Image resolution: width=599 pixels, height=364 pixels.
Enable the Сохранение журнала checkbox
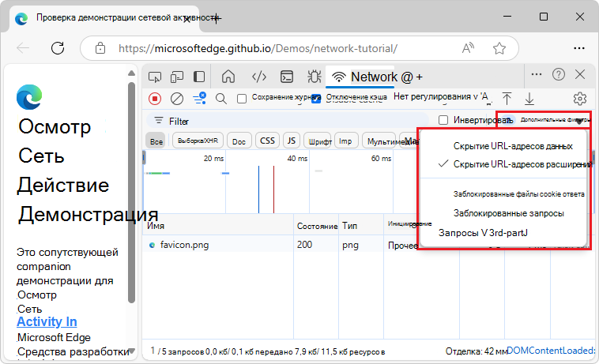242,99
